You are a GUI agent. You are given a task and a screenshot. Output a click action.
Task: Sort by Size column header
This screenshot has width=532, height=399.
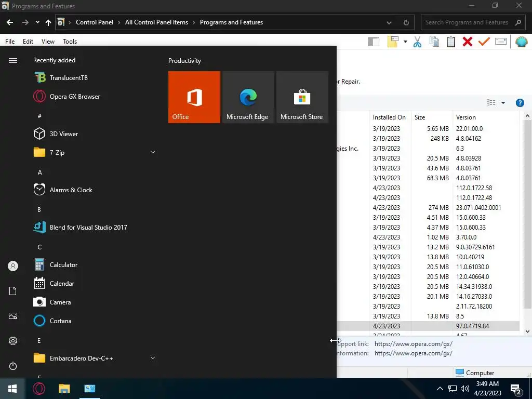click(x=431, y=117)
